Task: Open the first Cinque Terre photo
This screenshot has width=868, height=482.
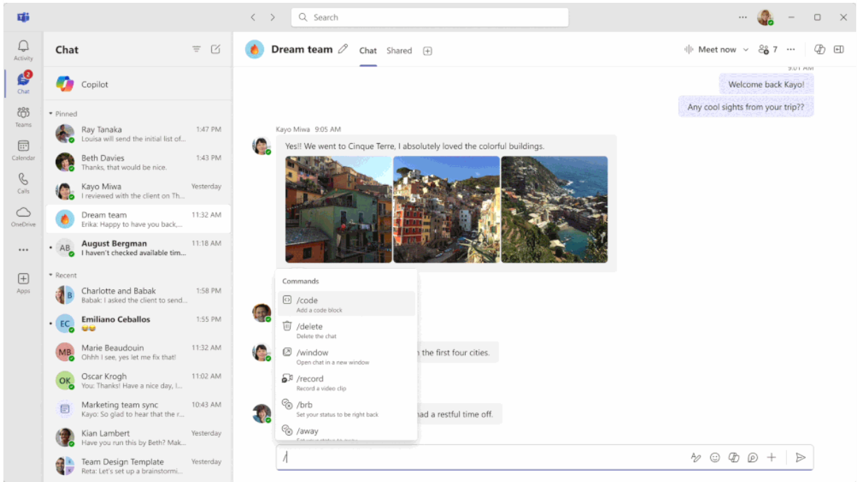Action: point(339,209)
